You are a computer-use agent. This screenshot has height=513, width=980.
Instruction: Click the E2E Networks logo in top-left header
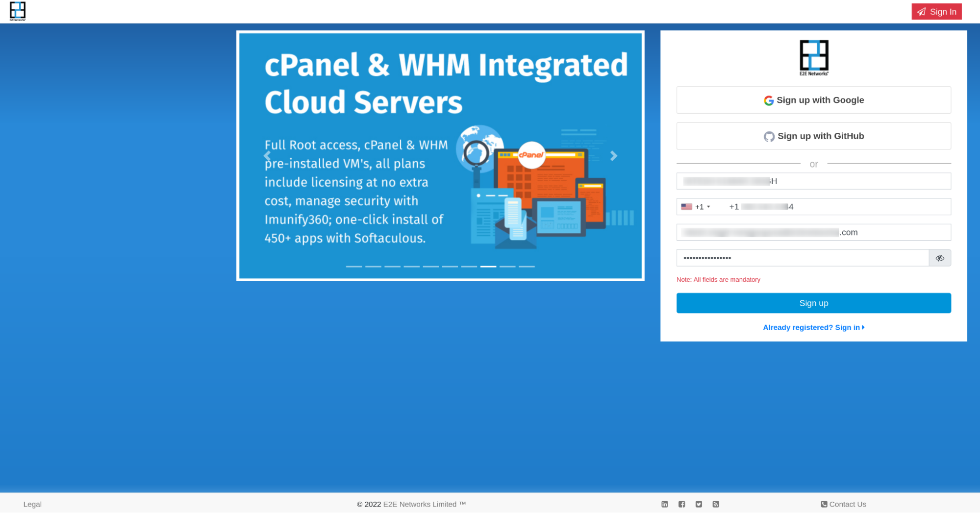click(x=18, y=11)
